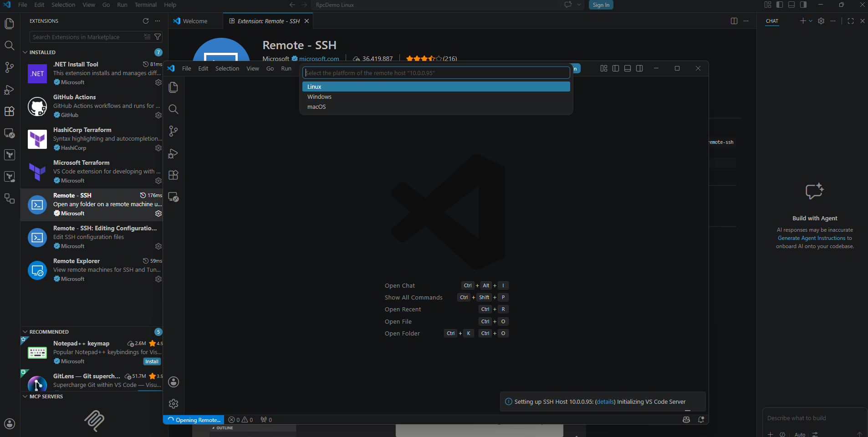
Task: Toggle panel in back window title bar
Action: click(x=791, y=5)
